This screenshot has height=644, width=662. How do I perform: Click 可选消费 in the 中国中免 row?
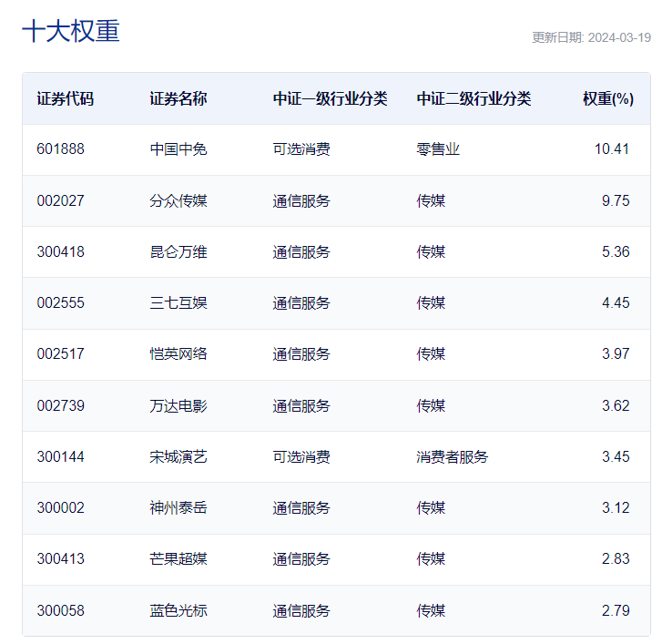click(301, 149)
